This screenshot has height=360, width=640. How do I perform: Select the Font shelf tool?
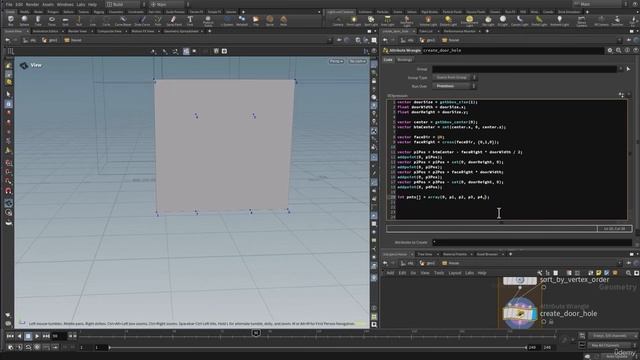coord(190,20)
